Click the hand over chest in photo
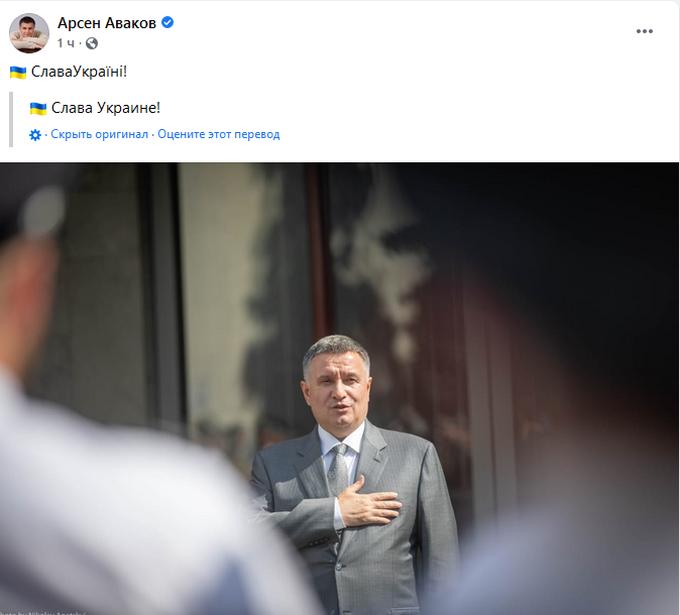680x615 pixels. [x=369, y=502]
